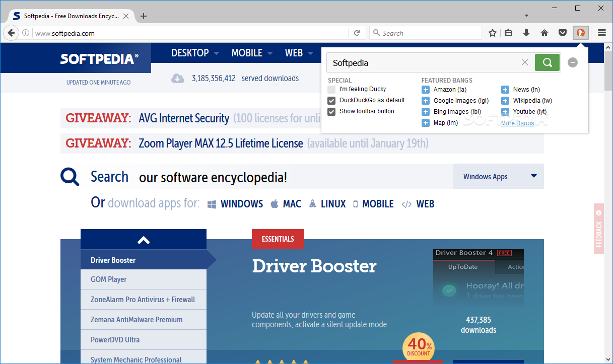Image resolution: width=613 pixels, height=364 pixels.
Task: Collapse the essentials list with the up chevron
Action: [144, 240]
